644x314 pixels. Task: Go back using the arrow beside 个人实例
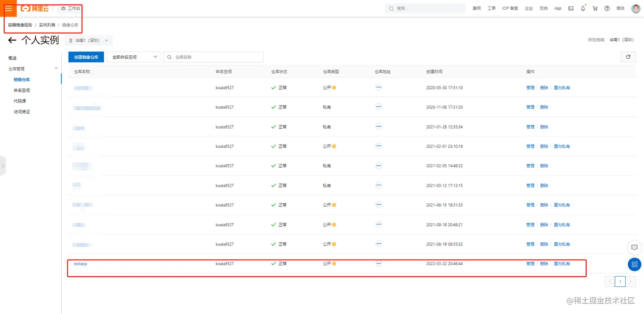12,40
